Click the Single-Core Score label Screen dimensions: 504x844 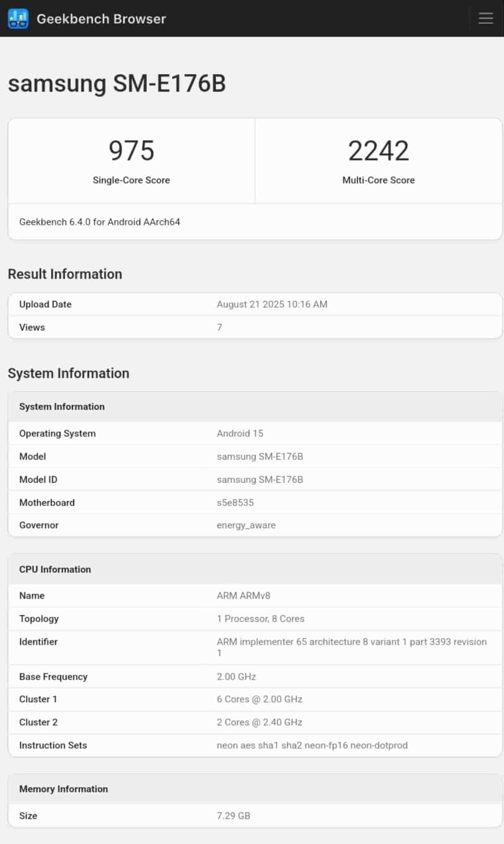(131, 180)
